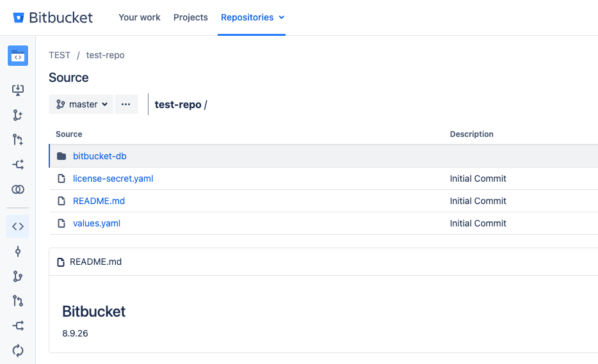The height and width of the screenshot is (364, 598).
Task: Open the README.md file link in the list
Action: pos(99,201)
